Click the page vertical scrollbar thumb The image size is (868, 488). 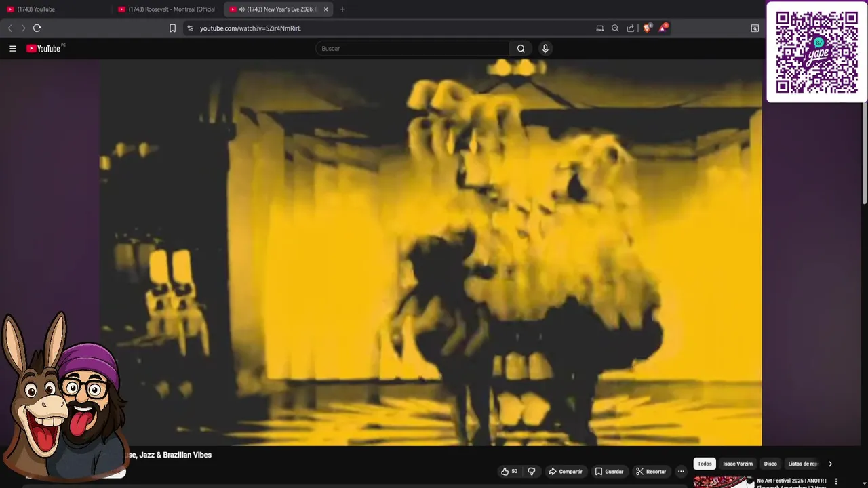pos(864,152)
